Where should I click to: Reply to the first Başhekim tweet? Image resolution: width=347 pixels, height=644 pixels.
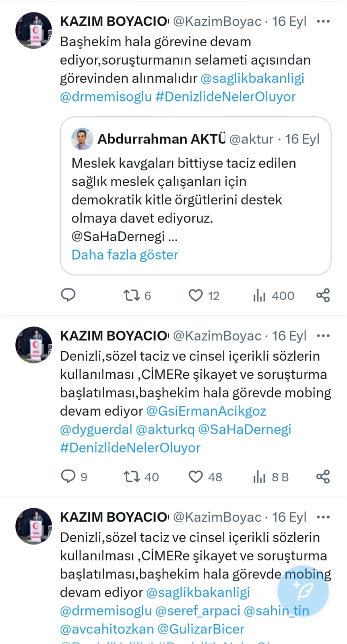68,295
